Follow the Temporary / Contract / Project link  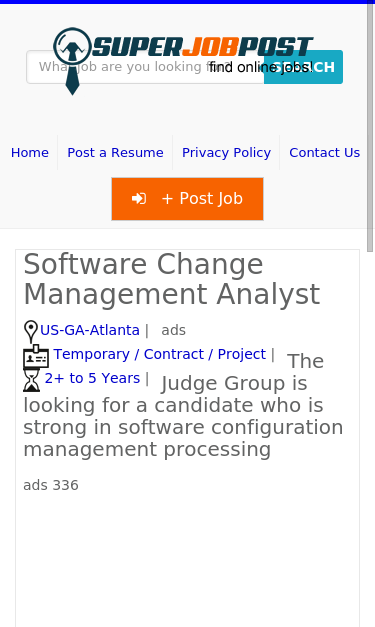pos(160,354)
